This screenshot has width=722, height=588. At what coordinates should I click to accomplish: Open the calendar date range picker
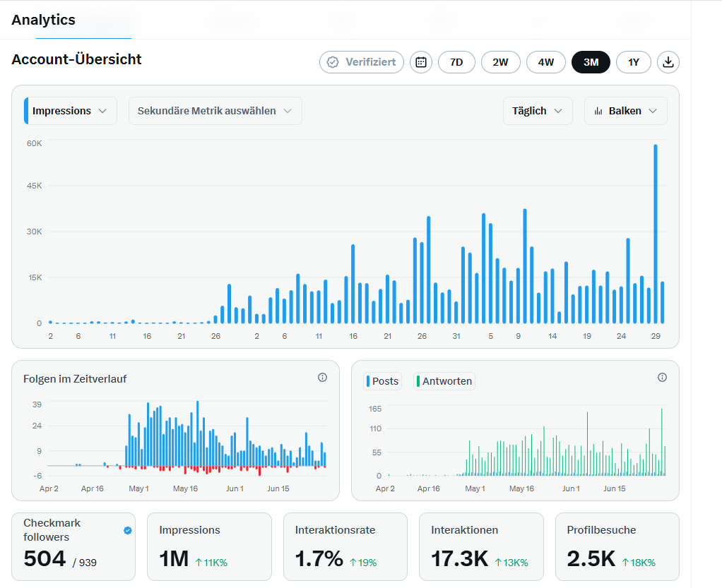click(421, 62)
